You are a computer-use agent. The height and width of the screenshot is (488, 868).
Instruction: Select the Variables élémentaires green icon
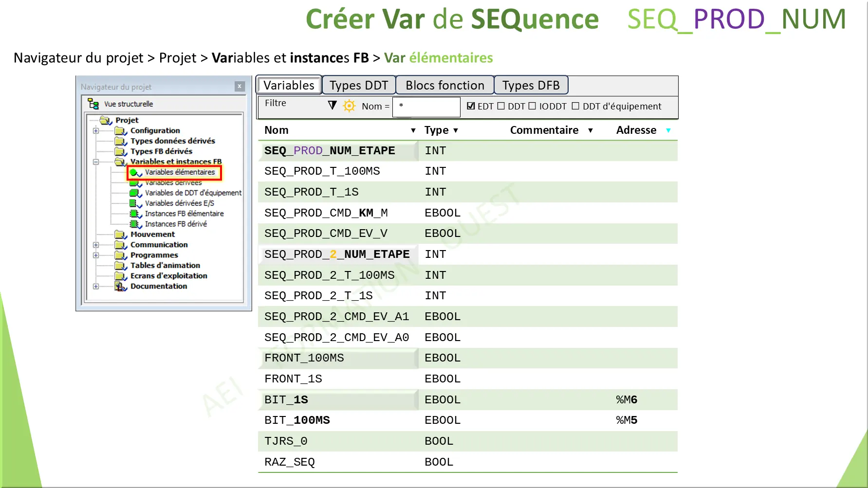pyautogui.click(x=135, y=172)
